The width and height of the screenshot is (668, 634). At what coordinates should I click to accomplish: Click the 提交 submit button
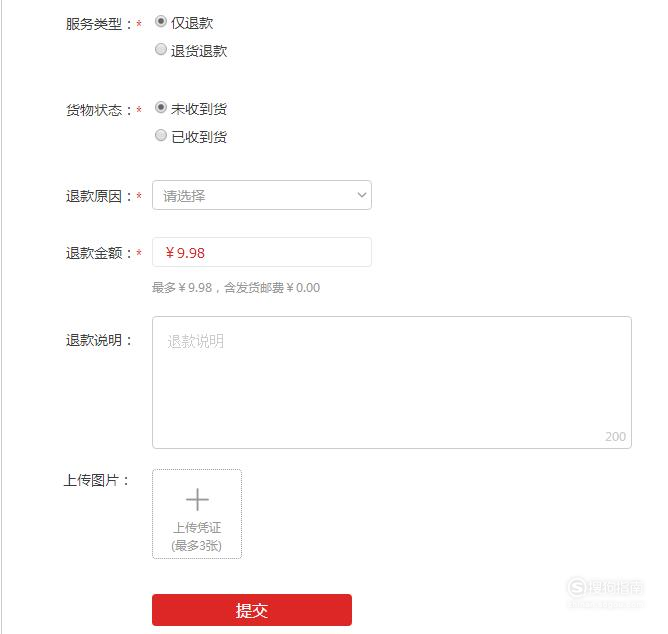[252, 610]
